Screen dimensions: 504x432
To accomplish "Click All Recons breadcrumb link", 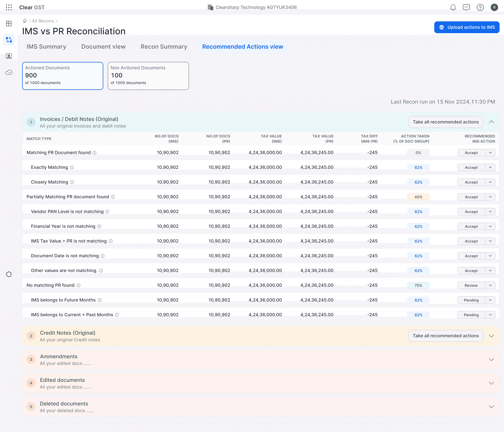I will click(43, 21).
